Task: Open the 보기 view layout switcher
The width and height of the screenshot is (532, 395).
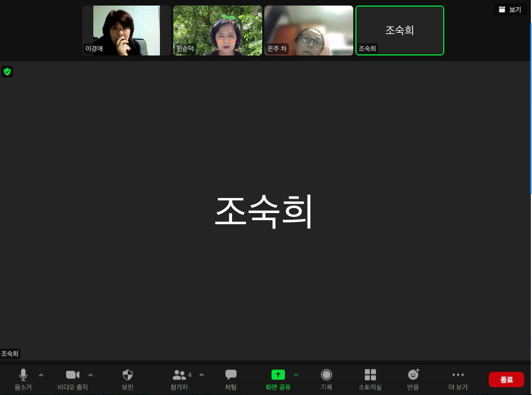Action: [x=510, y=9]
